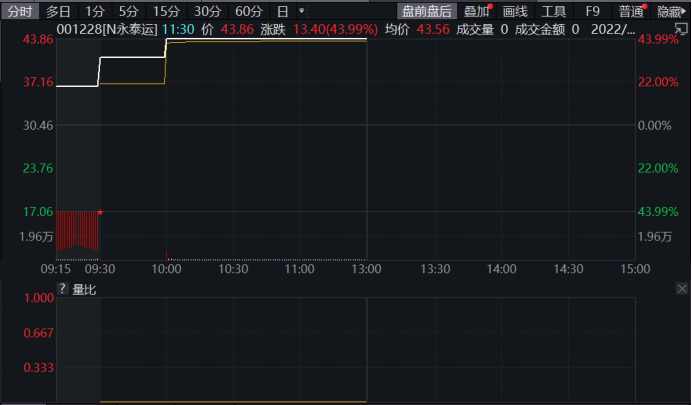Click the 量比 indicator label

(x=85, y=289)
